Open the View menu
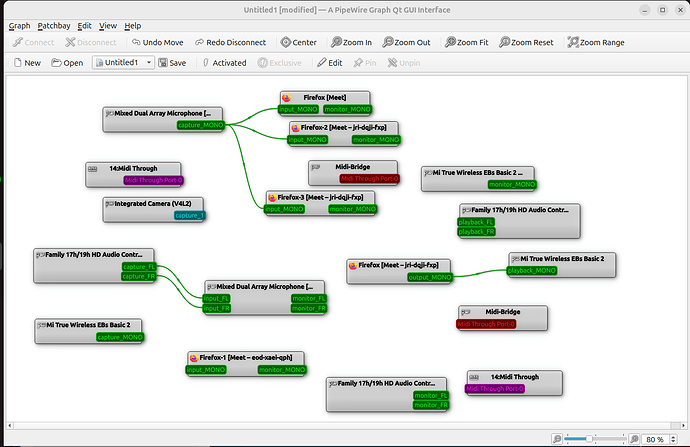The height and width of the screenshot is (447, 690). [108, 26]
